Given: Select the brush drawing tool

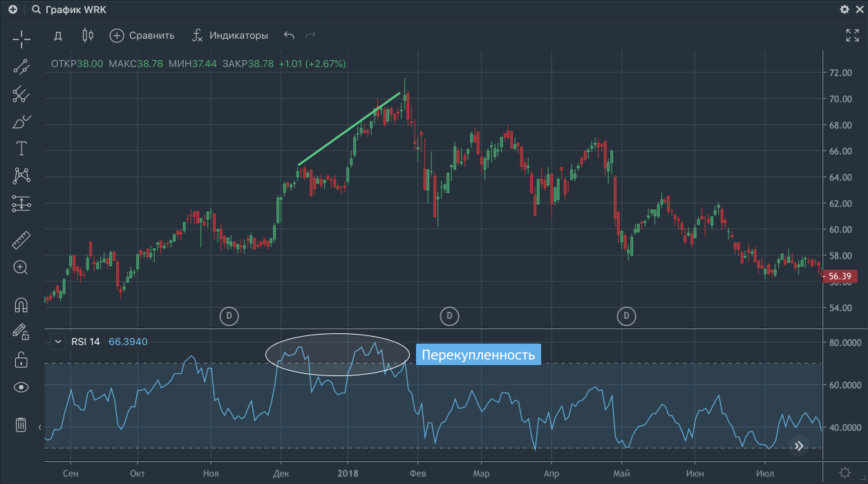Looking at the screenshot, I should [21, 122].
